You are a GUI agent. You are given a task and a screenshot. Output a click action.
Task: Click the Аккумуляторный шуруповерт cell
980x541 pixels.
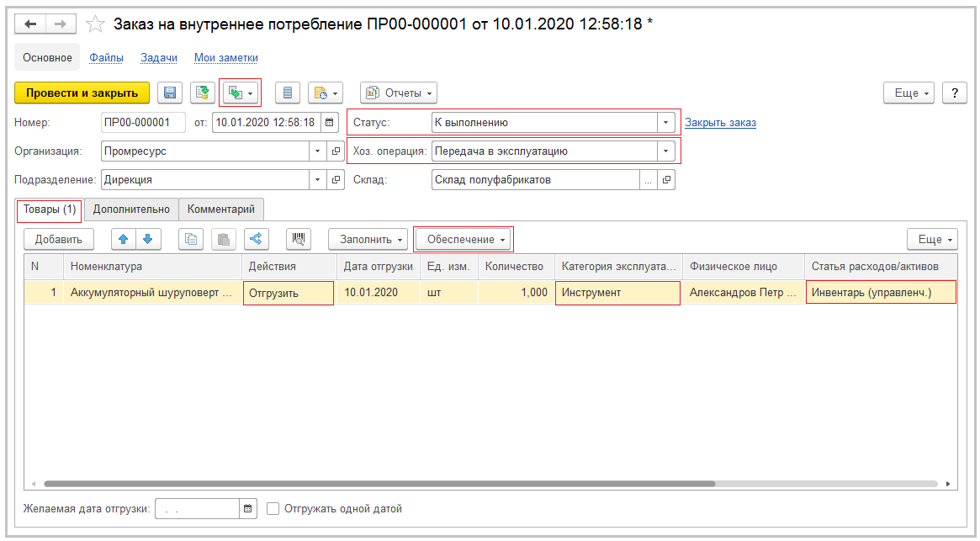[x=152, y=293]
